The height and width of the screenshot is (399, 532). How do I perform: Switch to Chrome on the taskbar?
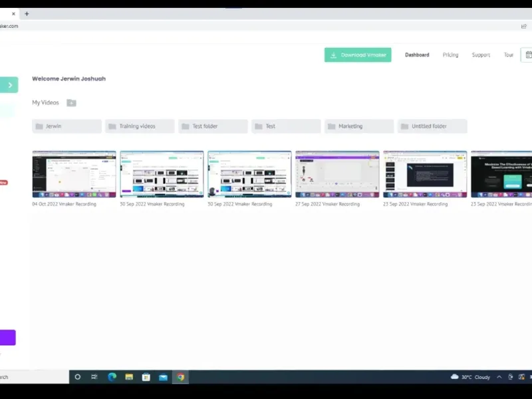180,377
